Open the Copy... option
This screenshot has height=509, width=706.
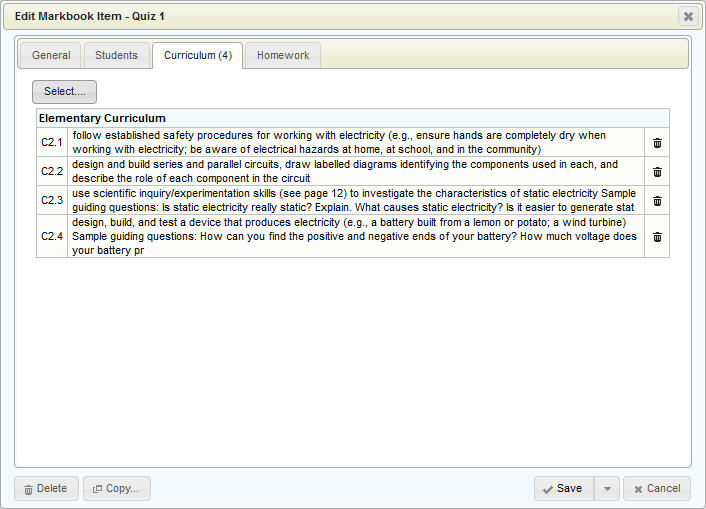[x=116, y=488]
